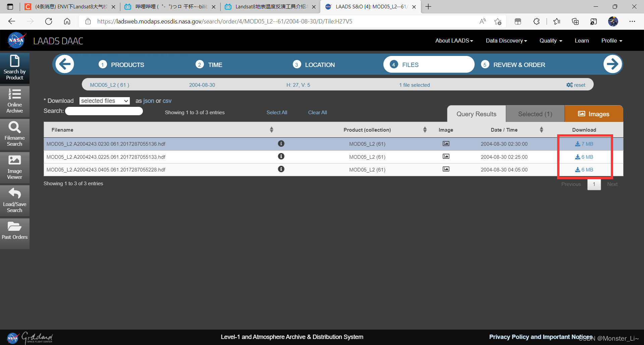644x345 pixels.
Task: Open Filename Search sidebar icon
Action: tap(15, 134)
